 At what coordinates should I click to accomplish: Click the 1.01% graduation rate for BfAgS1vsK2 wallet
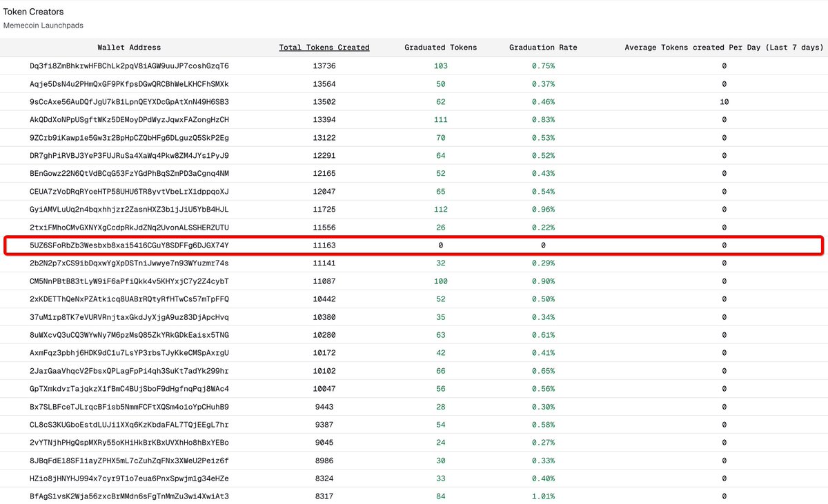(x=543, y=496)
